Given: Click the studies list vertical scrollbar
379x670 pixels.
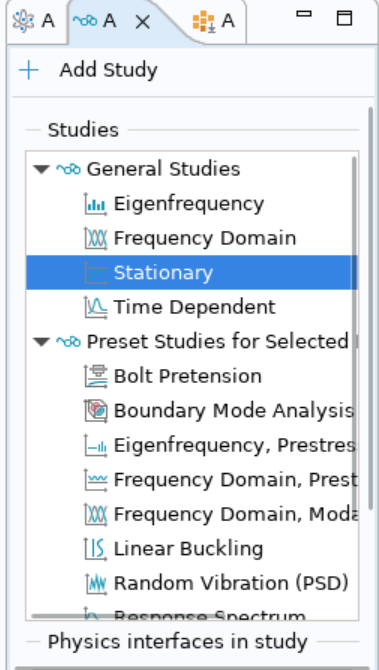Looking at the screenshot, I should point(355,329).
